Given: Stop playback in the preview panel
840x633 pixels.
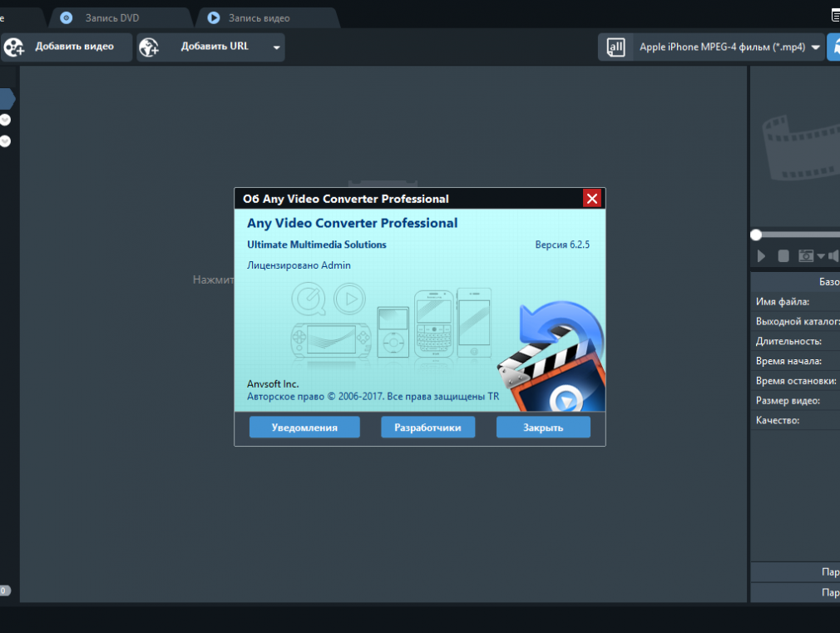Looking at the screenshot, I should point(783,256).
